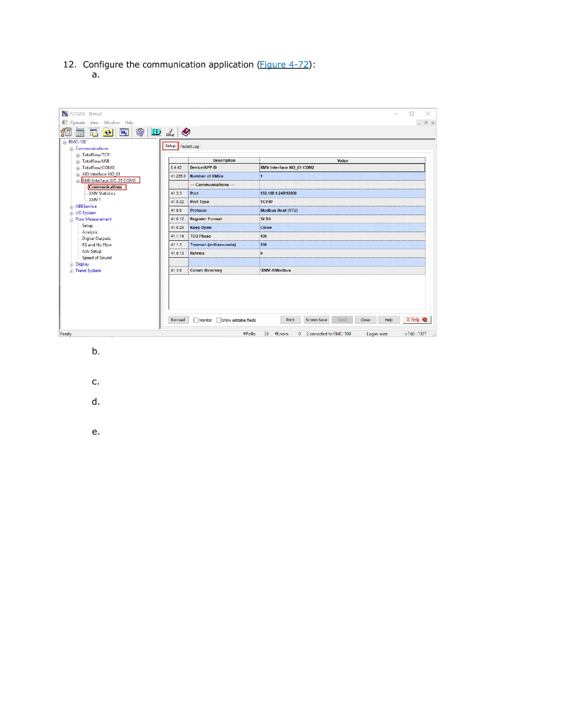Select Speed of Sound tree item
The height and width of the screenshot is (728, 563).
click(x=97, y=258)
